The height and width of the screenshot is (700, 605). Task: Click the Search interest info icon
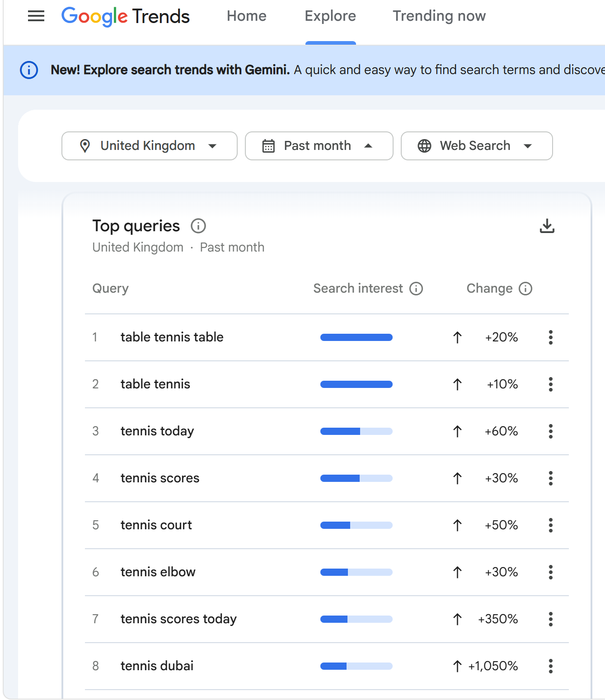point(416,289)
